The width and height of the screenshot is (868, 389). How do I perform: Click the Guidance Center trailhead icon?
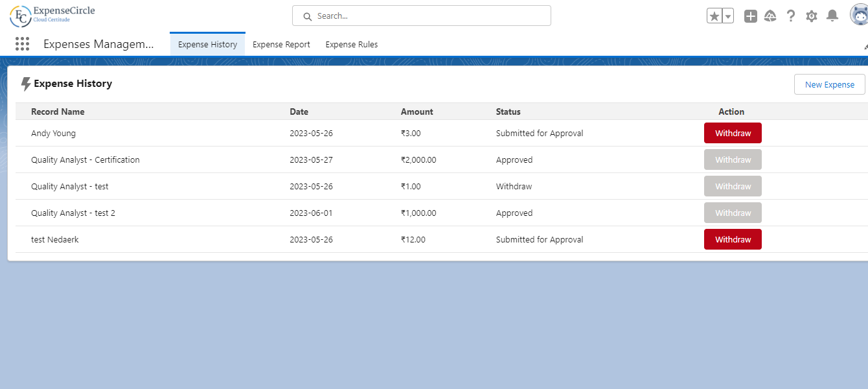tap(770, 16)
